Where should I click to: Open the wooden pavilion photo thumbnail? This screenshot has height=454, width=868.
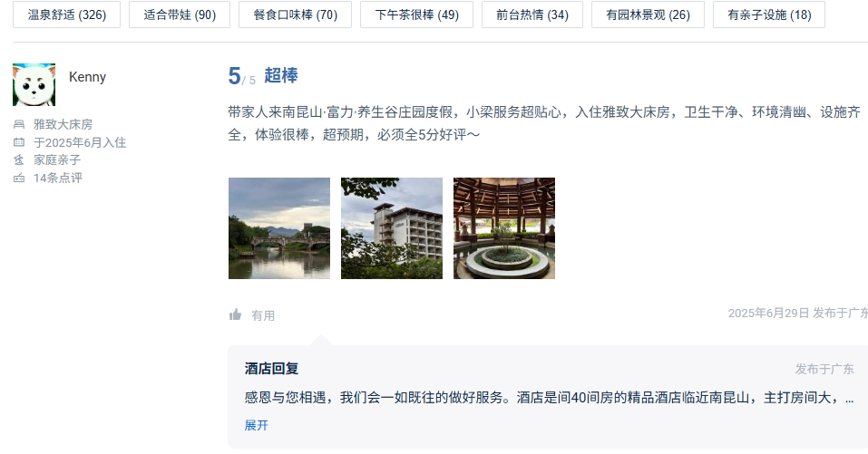503,228
